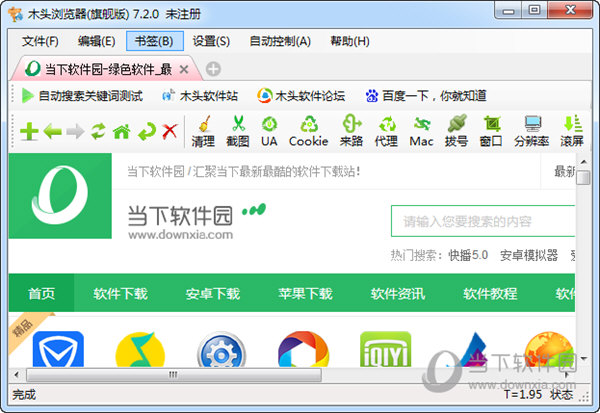Open the 自动控制(A) menu

point(280,41)
